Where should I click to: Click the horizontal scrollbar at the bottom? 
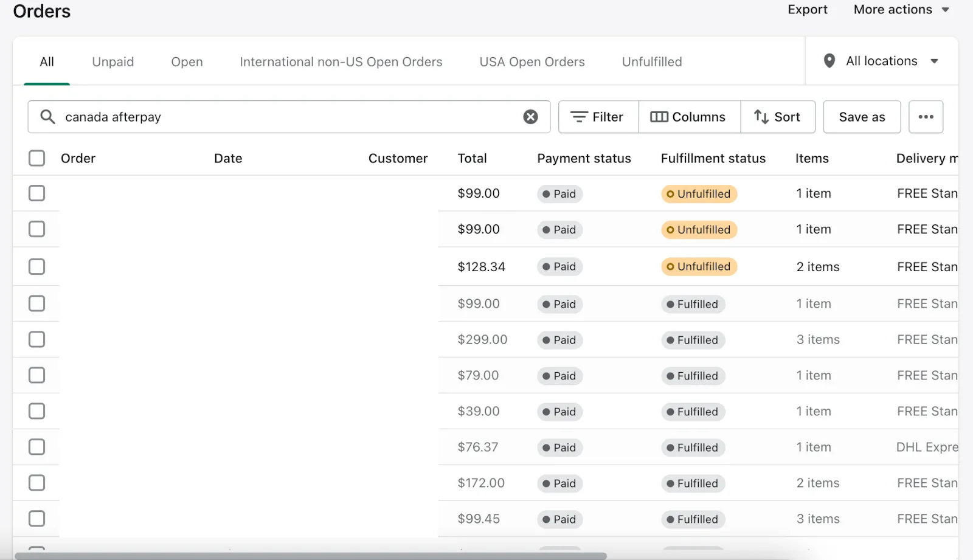311,556
